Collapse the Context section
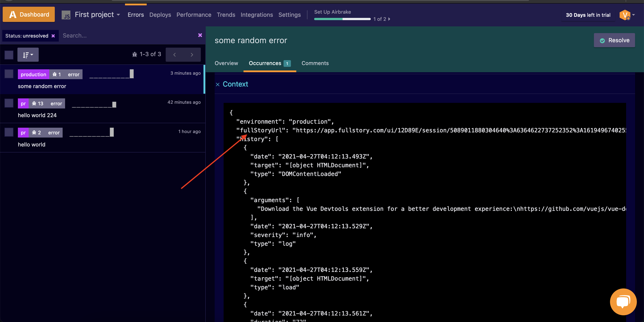Screen dimensions: 644x322 click(235, 84)
